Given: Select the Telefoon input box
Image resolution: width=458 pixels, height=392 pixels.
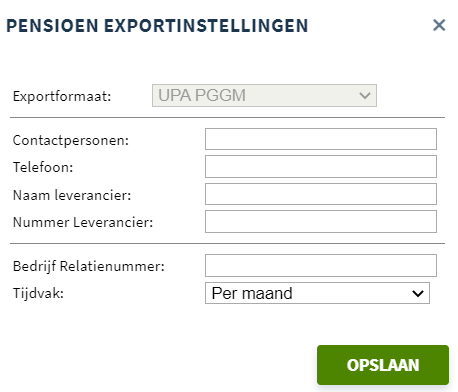Looking at the screenshot, I should click(321, 166).
